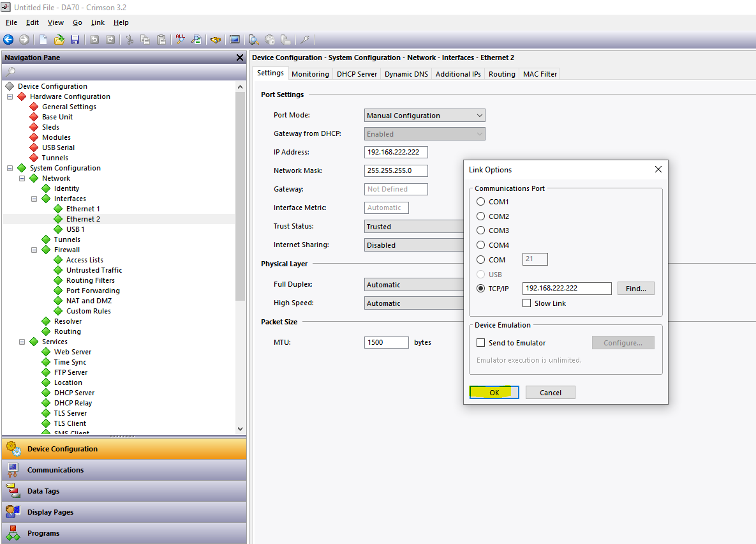Screen dimensions: 756x544
Task: Open the Data Tags category icon
Action: coord(13,491)
